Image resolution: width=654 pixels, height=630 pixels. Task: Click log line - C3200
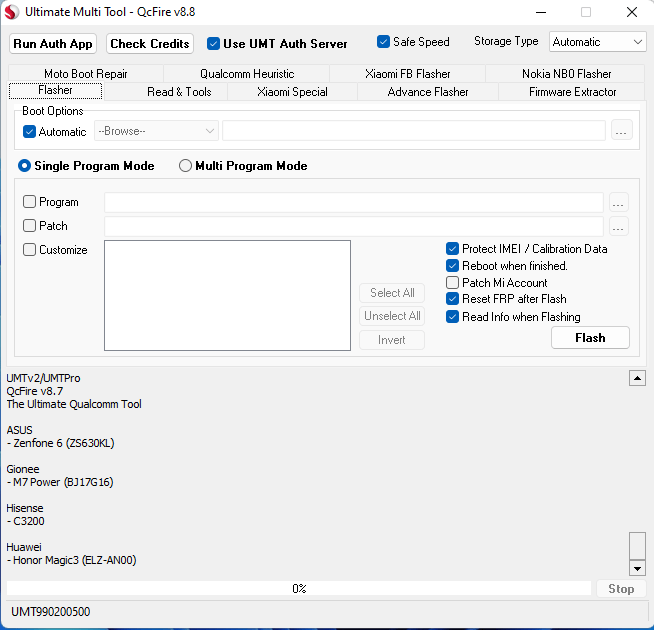(x=25, y=521)
